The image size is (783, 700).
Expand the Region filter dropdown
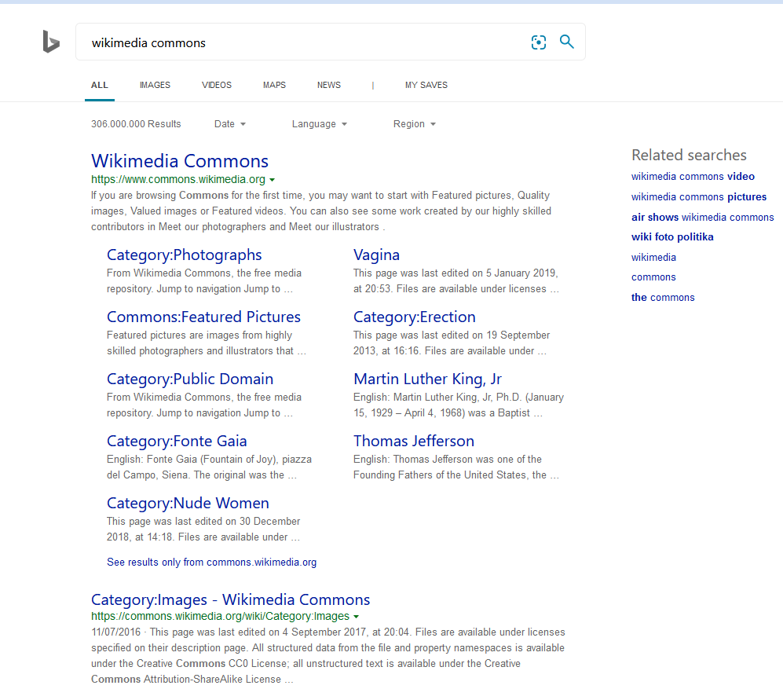tap(414, 124)
